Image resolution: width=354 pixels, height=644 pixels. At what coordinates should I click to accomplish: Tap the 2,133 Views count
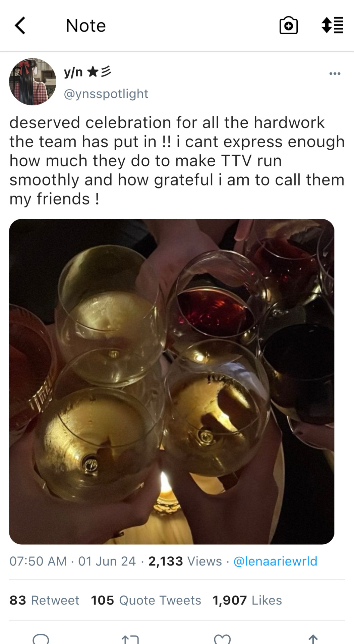click(x=185, y=561)
